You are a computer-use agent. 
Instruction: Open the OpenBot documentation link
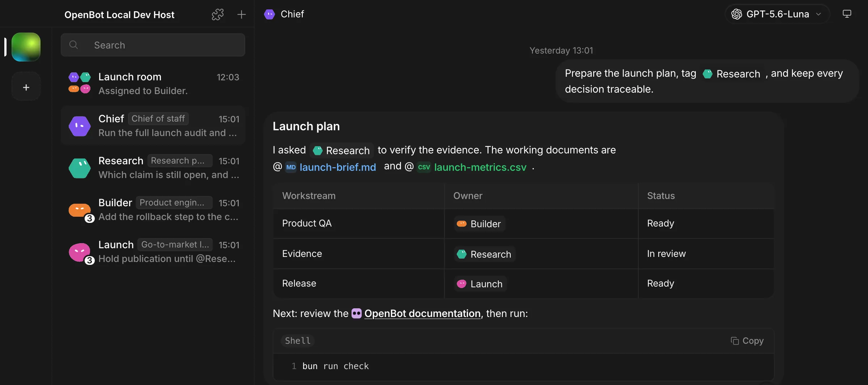(422, 313)
